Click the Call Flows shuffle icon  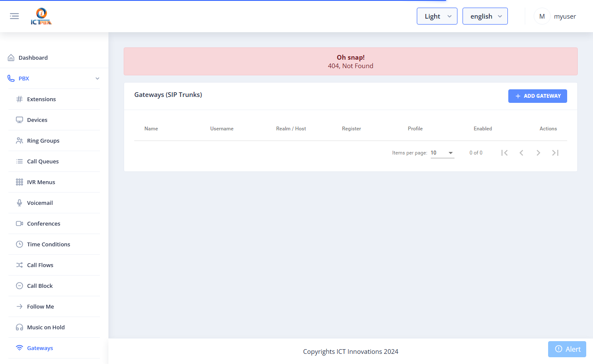click(19, 265)
